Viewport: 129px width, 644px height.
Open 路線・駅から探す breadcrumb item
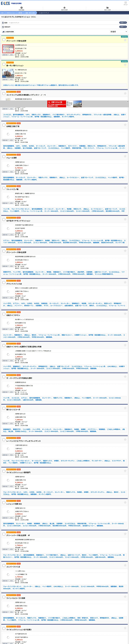tap(30, 13)
